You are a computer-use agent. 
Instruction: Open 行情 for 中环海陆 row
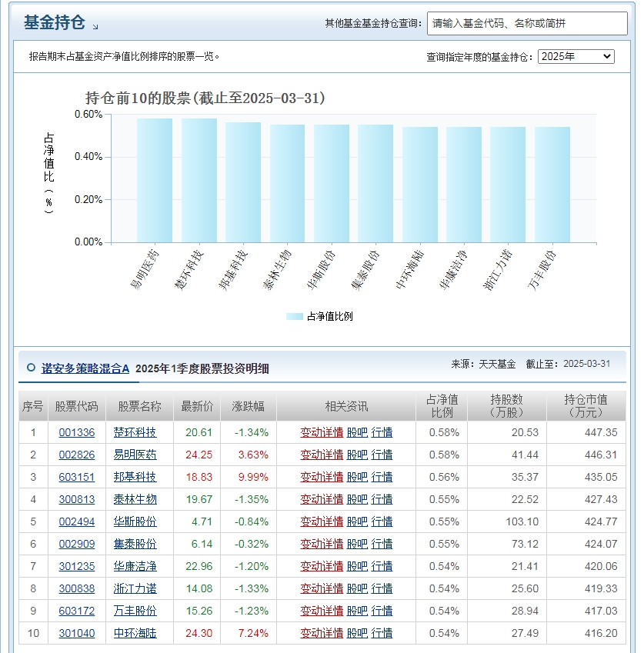pos(382,633)
